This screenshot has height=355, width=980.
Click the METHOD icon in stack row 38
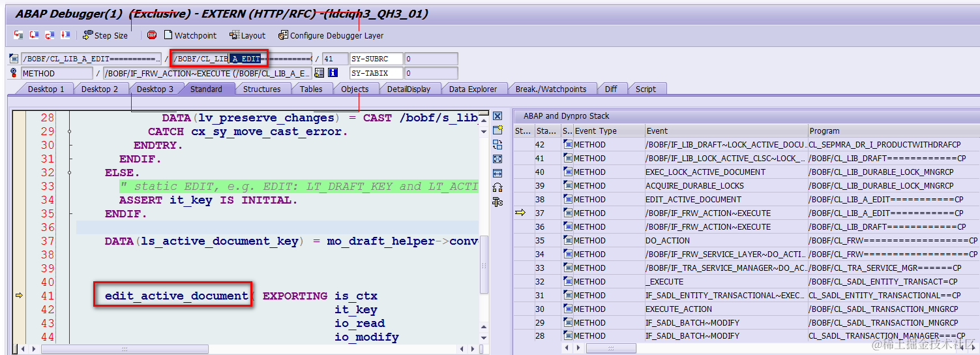coord(568,199)
